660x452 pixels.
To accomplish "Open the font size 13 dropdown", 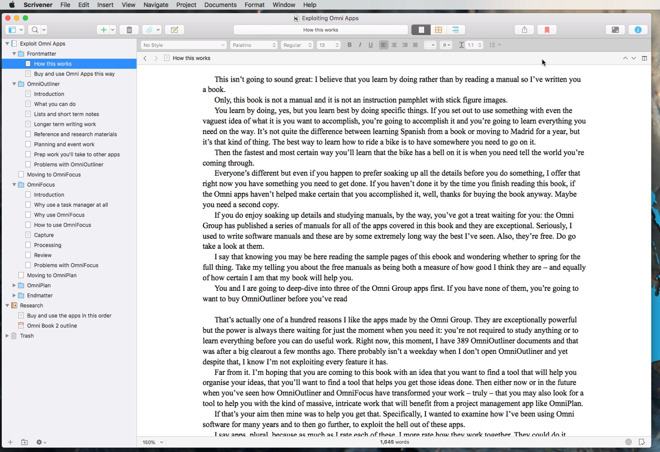I will [328, 45].
